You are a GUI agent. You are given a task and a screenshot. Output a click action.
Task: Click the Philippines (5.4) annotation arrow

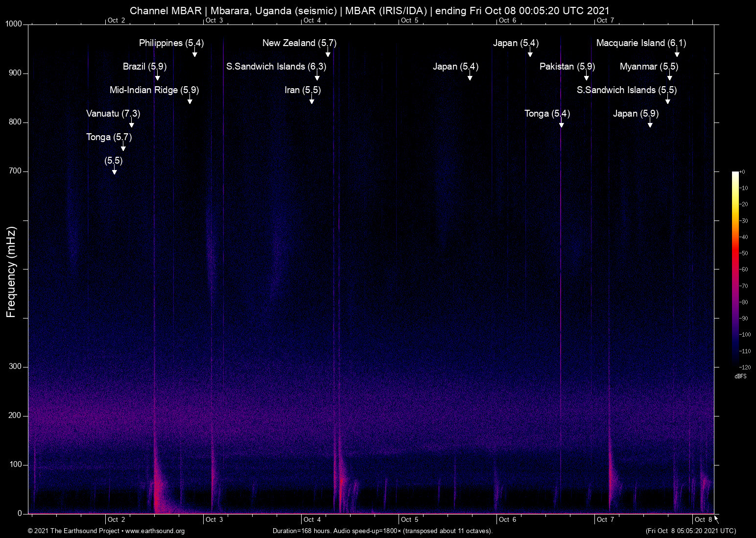pos(194,53)
